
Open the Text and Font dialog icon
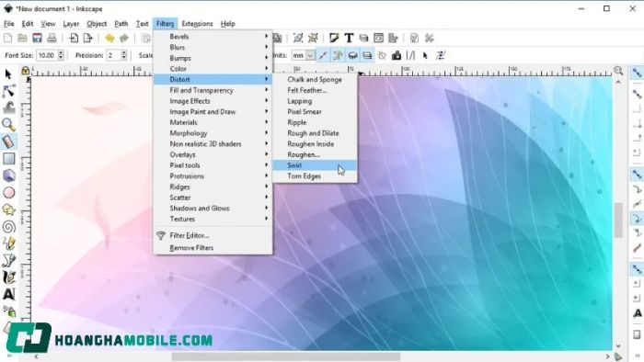click(x=349, y=38)
